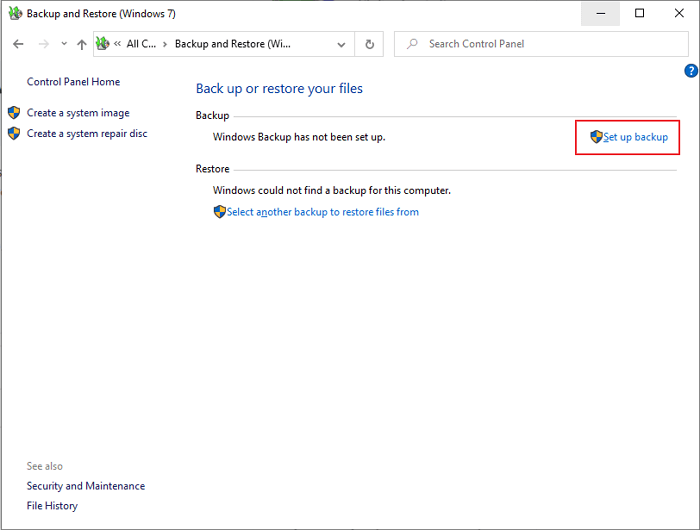Screen dimensions: 700x530
Task: Open Control Panel Home
Action: tap(73, 82)
